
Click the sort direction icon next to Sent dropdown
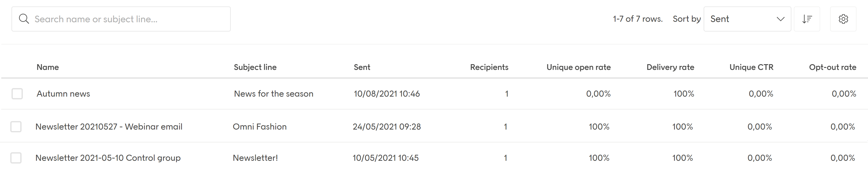[x=807, y=19]
